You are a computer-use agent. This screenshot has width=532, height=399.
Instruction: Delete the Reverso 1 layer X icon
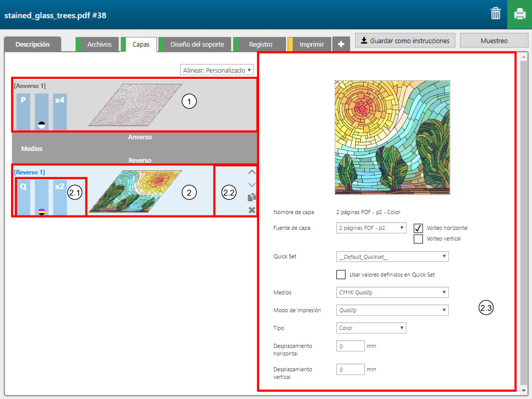pos(252,210)
